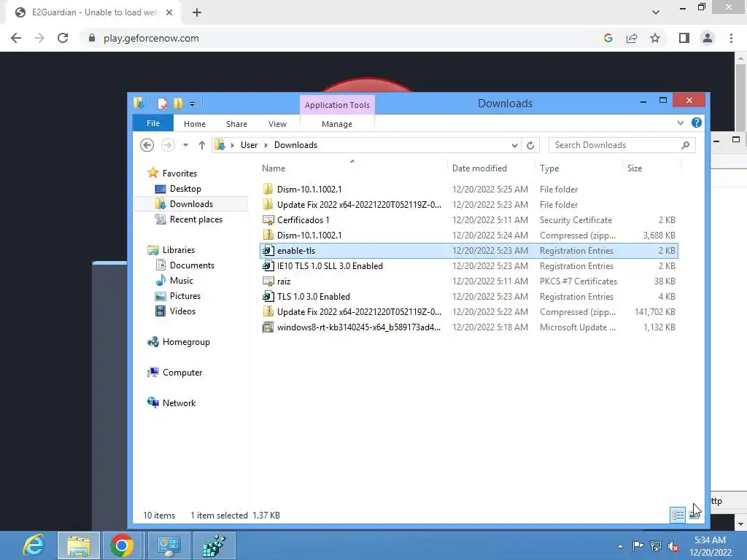Select windows8-rt-kb3140245 update file
Image resolution: width=747 pixels, height=560 pixels.
tap(469, 327)
